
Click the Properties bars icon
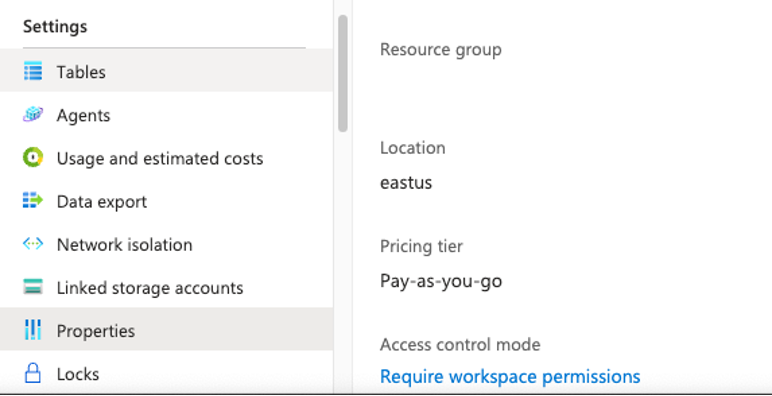pos(33,330)
